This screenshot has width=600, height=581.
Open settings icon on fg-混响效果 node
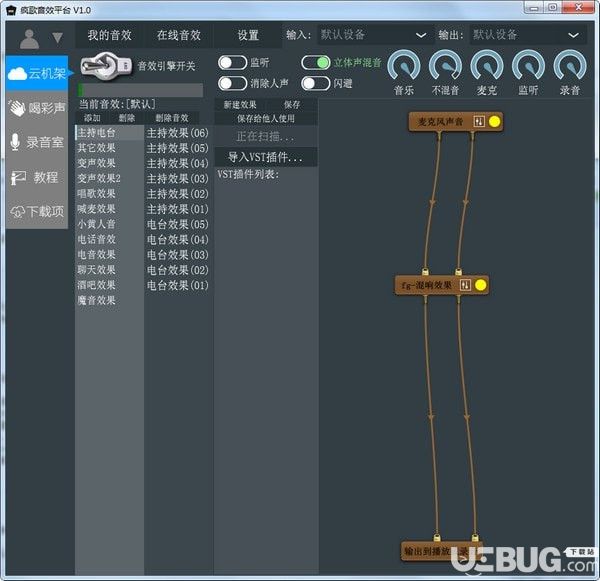[x=465, y=285]
